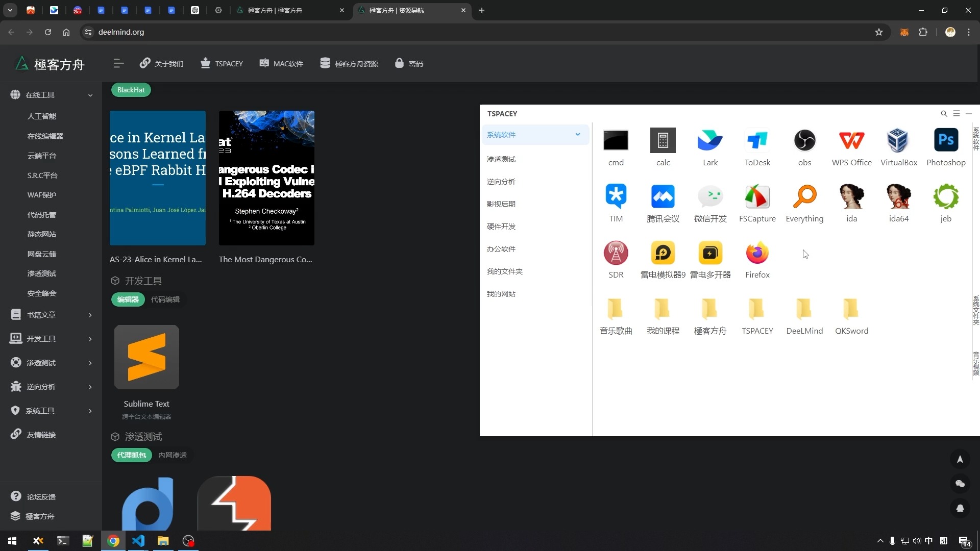
Task: Collapse the 系统软件 category dropdown
Action: coord(577,135)
